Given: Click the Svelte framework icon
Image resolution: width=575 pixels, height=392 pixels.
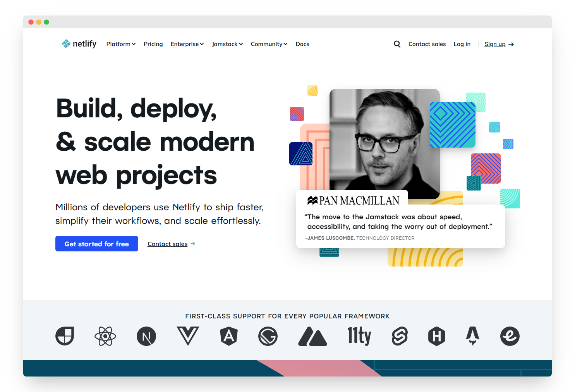Looking at the screenshot, I should click(x=400, y=336).
